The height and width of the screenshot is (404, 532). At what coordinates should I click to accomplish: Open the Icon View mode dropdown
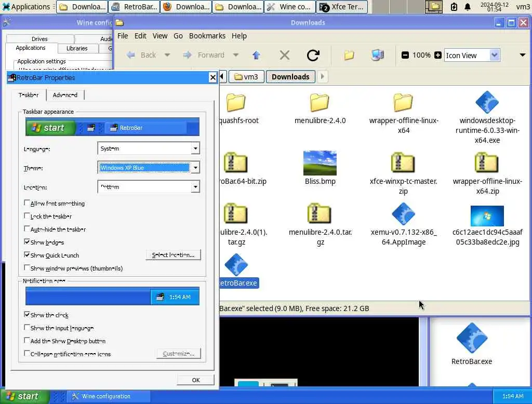click(472, 55)
